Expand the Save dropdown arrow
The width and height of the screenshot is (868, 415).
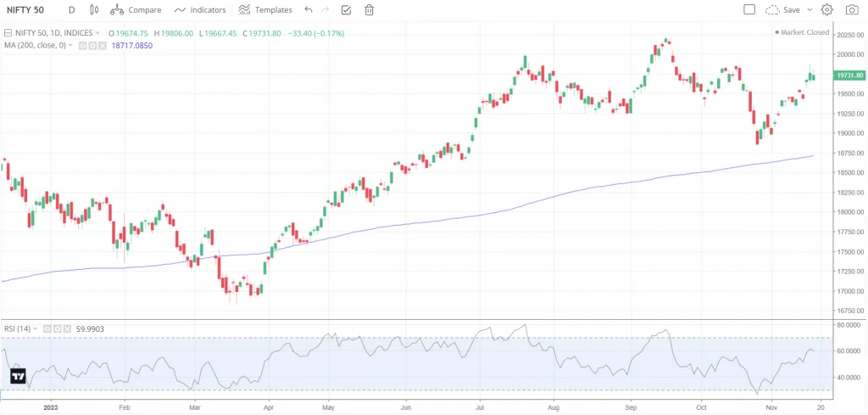810,9
